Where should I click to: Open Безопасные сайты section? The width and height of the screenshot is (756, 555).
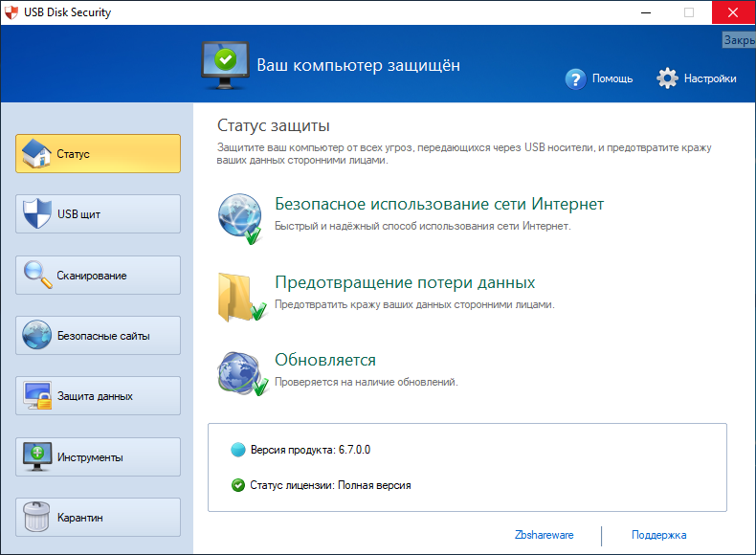(x=98, y=336)
